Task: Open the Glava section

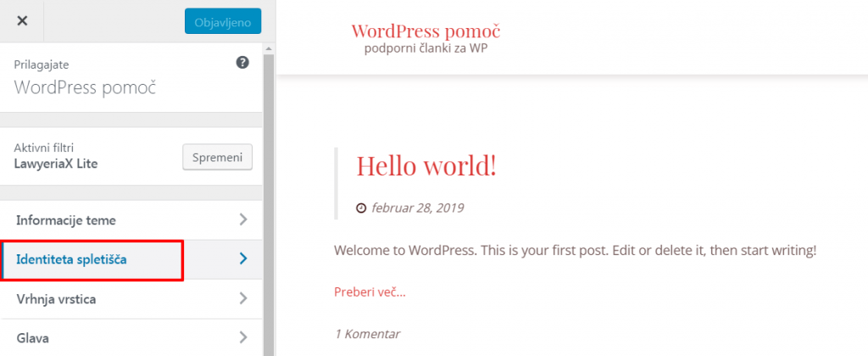Action: coord(131,337)
